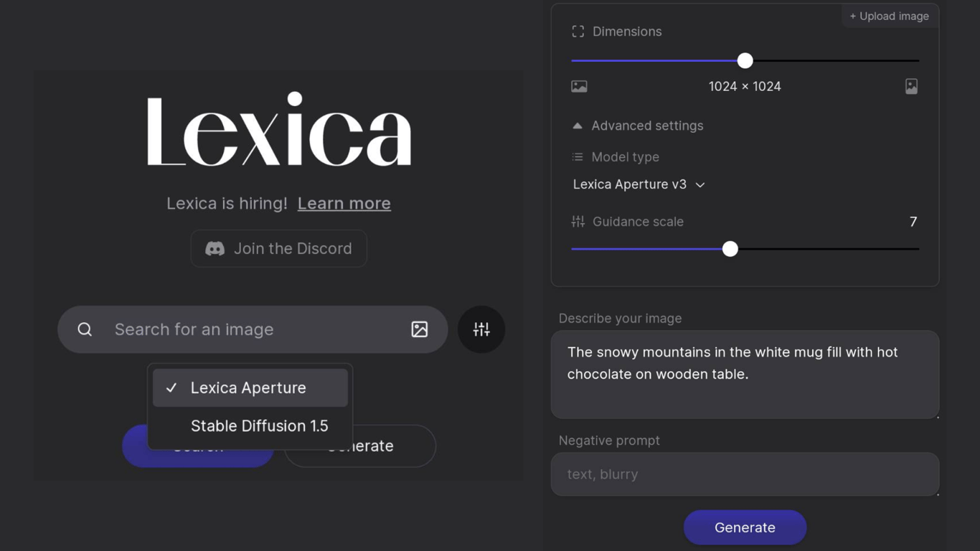
Task: Click the Discord logo icon
Action: coord(215,248)
